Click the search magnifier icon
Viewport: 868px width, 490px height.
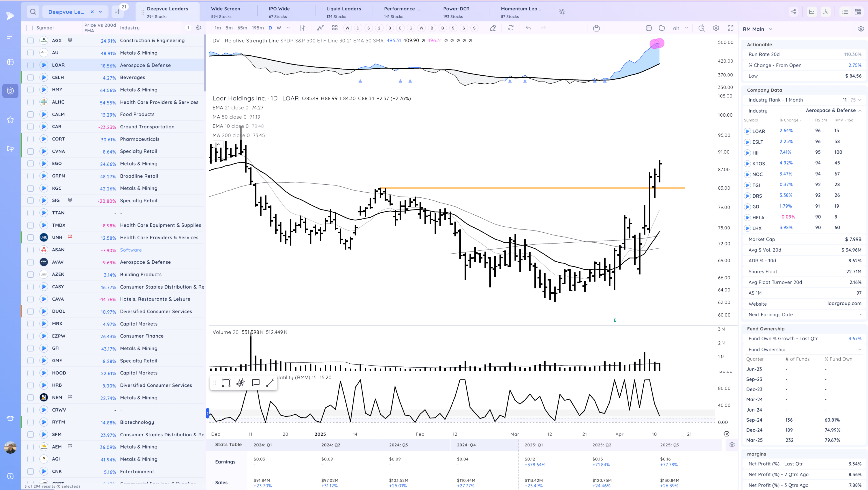tap(33, 12)
